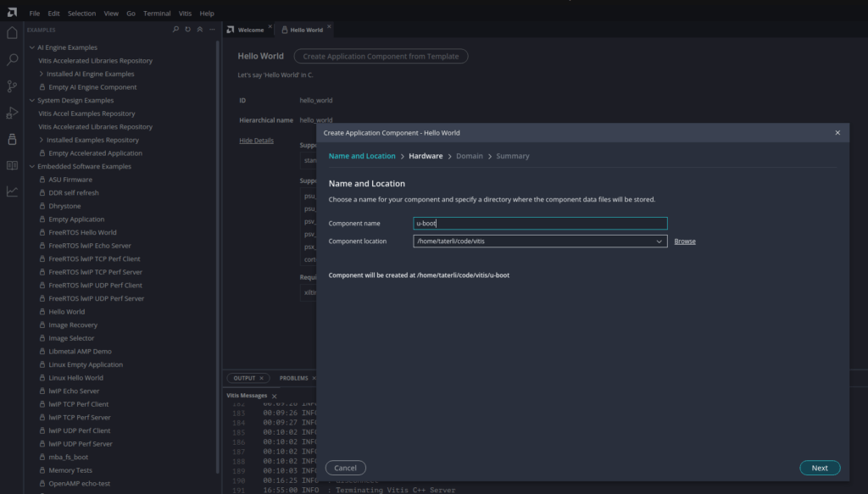
Task: Open the View menu
Action: (111, 14)
